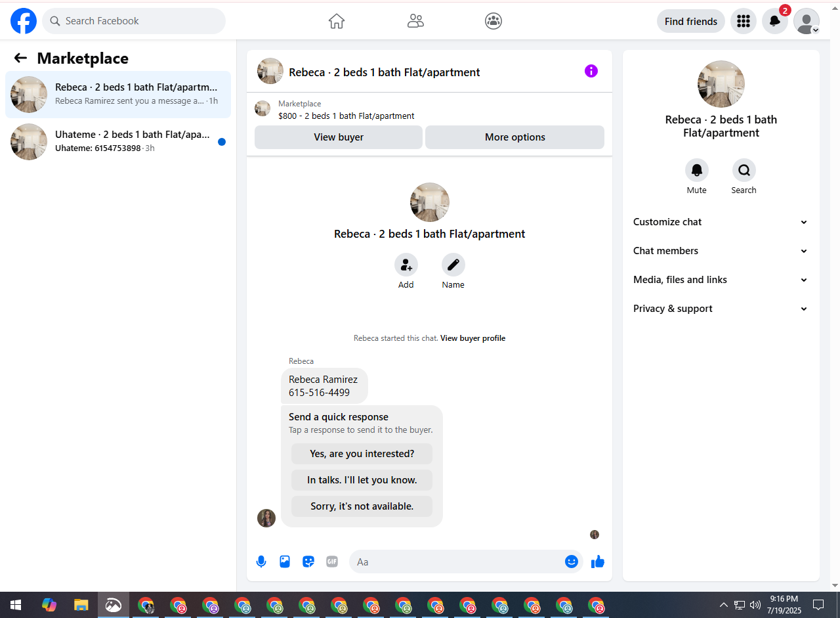Click the View buyer button
The height and width of the screenshot is (618, 840).
[339, 137]
